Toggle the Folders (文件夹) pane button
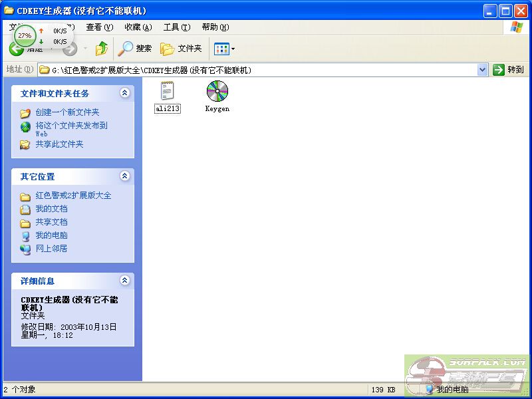The image size is (532, 399). (x=181, y=49)
